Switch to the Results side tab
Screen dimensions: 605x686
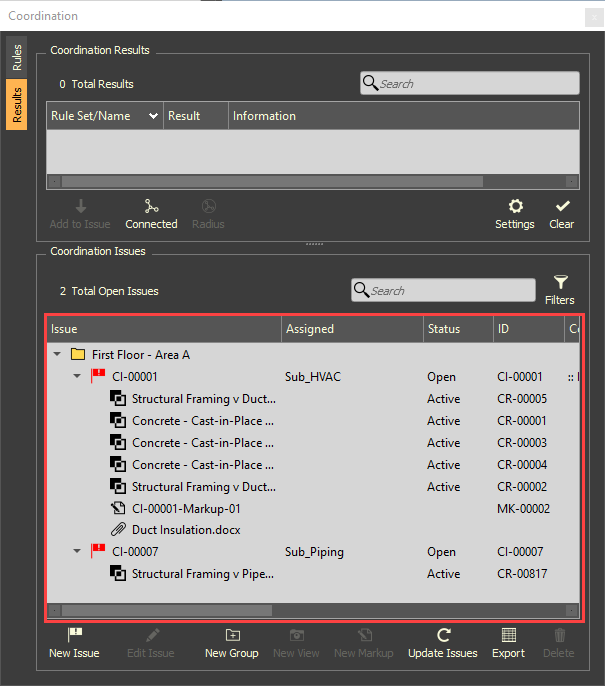[x=17, y=105]
